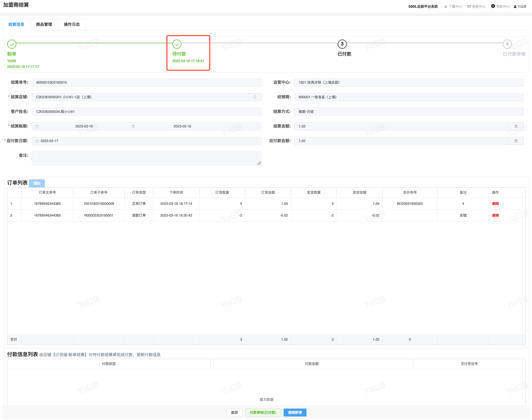Switch to the 操作日志 tab
This screenshot has width=532, height=420.
[72, 25]
